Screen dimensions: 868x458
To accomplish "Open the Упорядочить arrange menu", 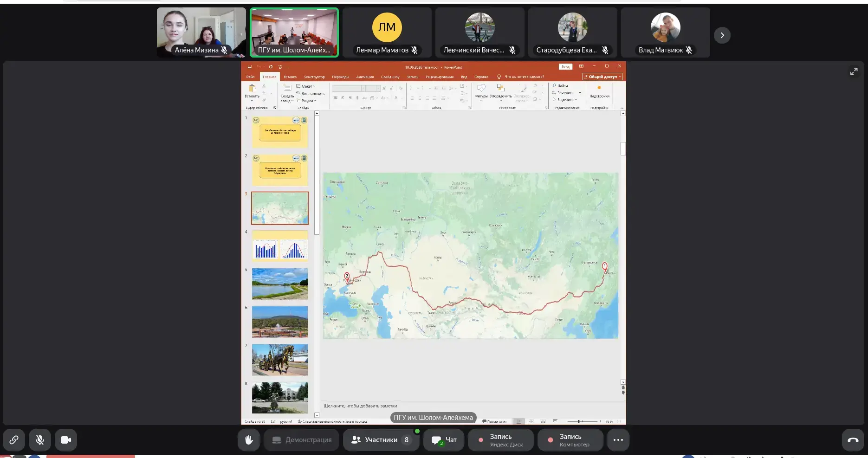I will pos(500,92).
